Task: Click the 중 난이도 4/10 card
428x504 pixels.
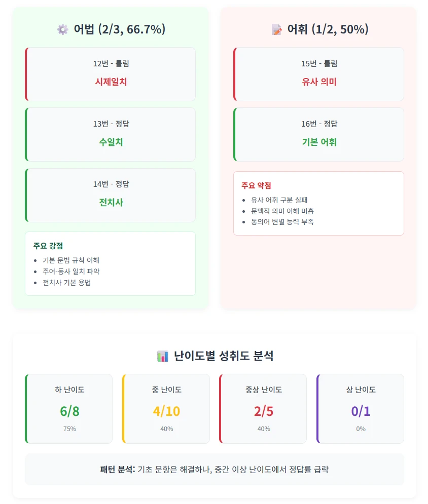Action: pyautogui.click(x=166, y=409)
